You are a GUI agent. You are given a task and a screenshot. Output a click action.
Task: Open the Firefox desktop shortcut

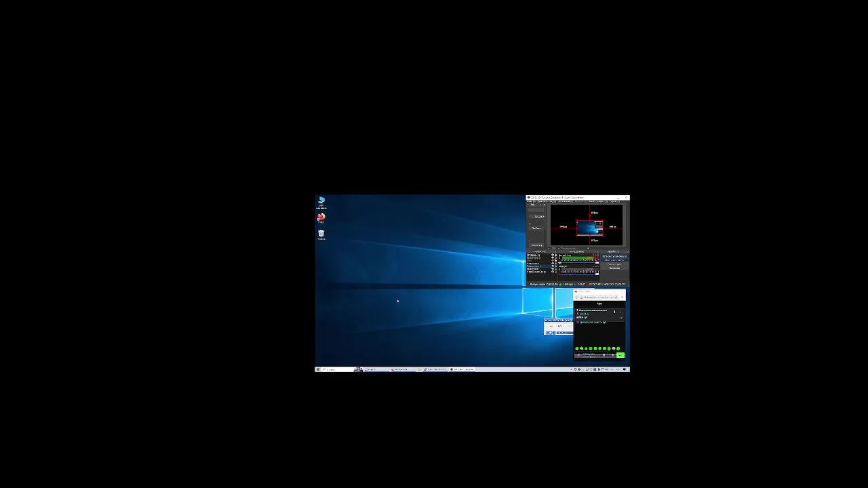click(x=321, y=218)
